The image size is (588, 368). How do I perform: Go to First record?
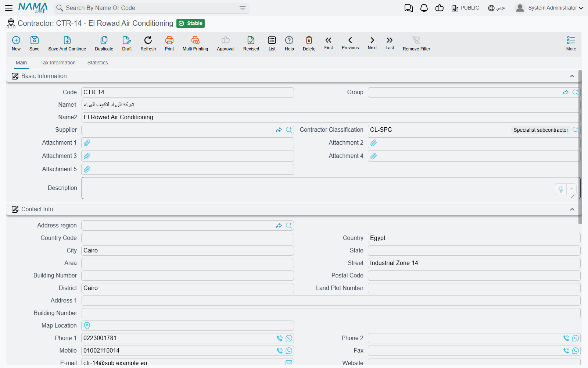pyautogui.click(x=329, y=43)
